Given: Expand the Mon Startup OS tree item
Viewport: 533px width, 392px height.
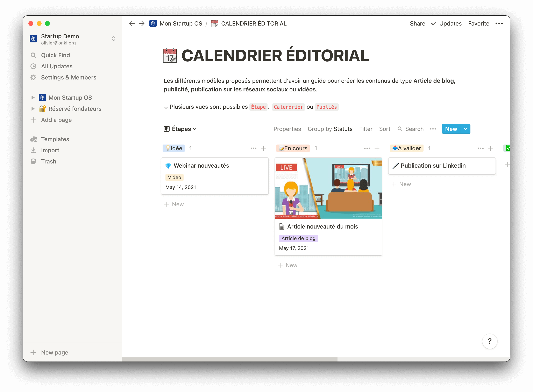Looking at the screenshot, I should [x=33, y=98].
